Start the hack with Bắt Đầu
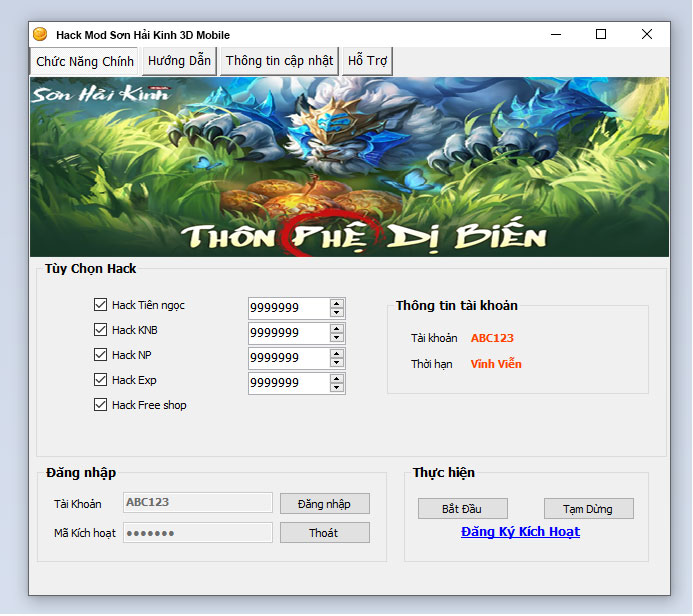This screenshot has height=616, width=693. (x=462, y=509)
